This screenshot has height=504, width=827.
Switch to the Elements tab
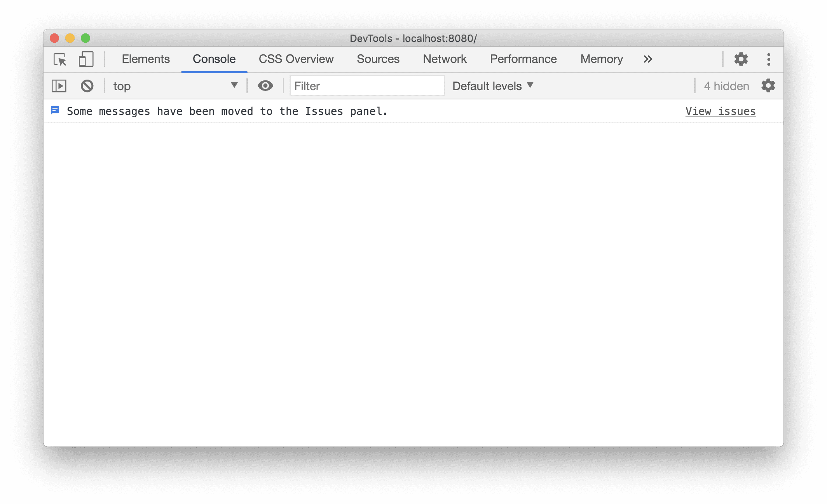click(145, 59)
